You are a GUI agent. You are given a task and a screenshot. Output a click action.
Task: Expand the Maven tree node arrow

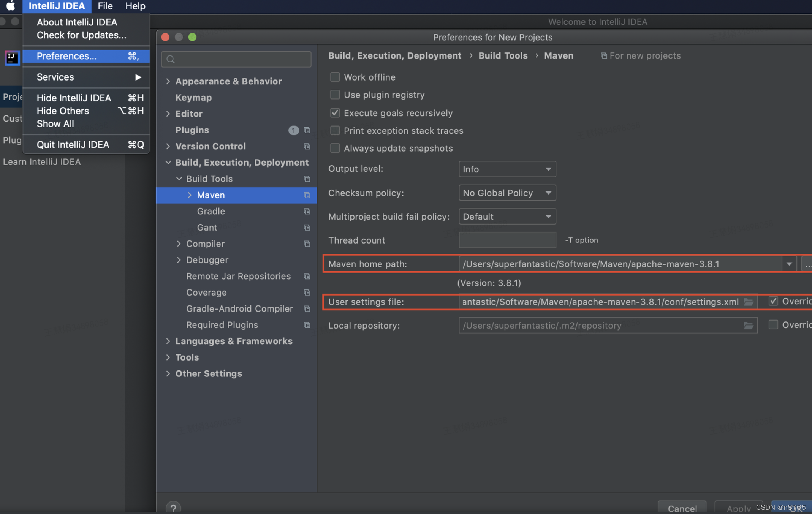coord(190,195)
